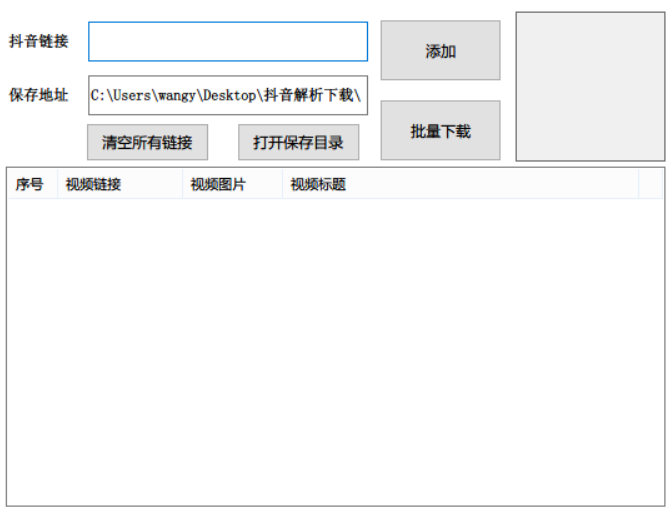Start downloads with 批量下载 button
This screenshot has width=669, height=514.
[440, 131]
